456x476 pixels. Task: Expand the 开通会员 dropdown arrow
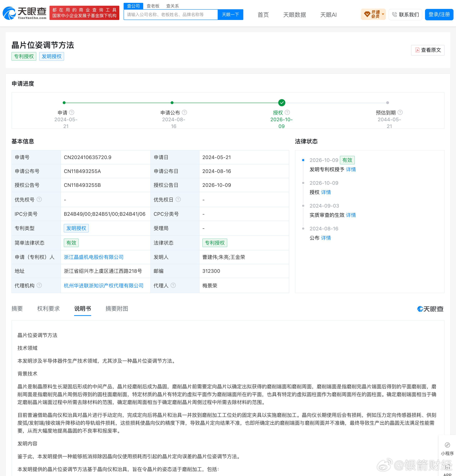[x=383, y=14]
